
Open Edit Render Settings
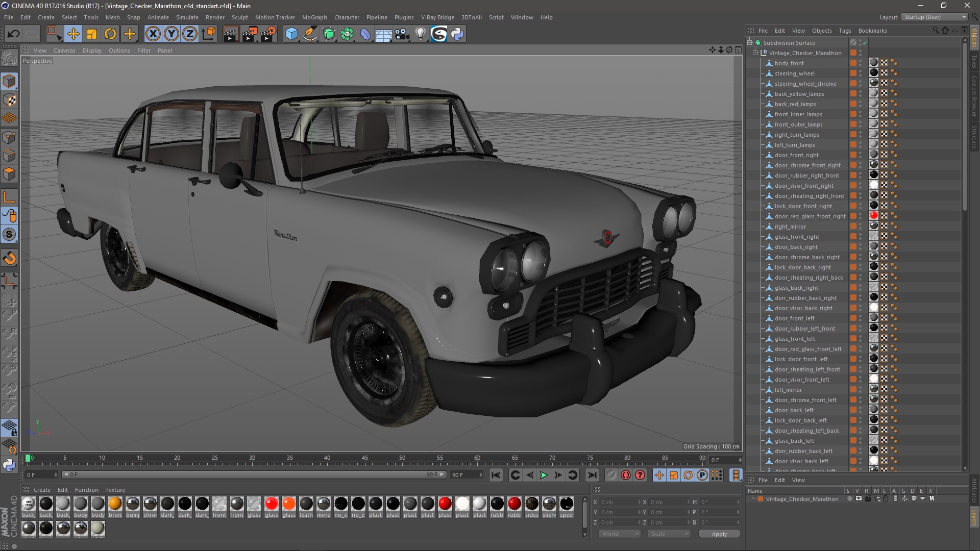click(x=268, y=34)
